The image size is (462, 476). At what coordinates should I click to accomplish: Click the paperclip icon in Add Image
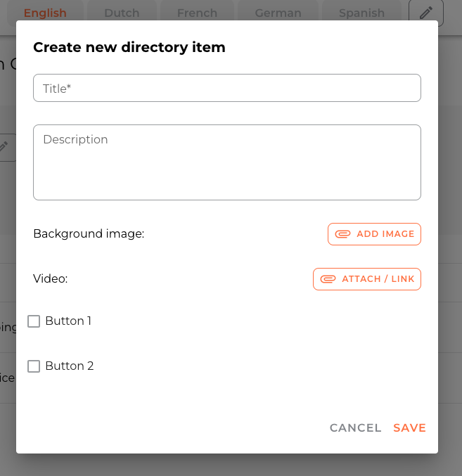(342, 234)
